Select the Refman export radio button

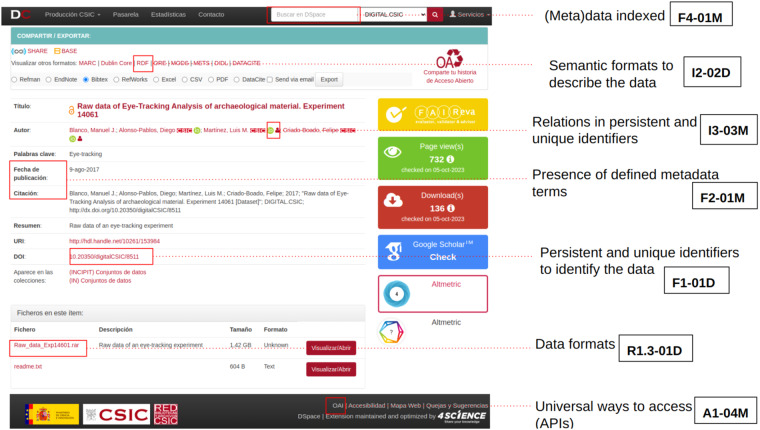click(x=14, y=79)
